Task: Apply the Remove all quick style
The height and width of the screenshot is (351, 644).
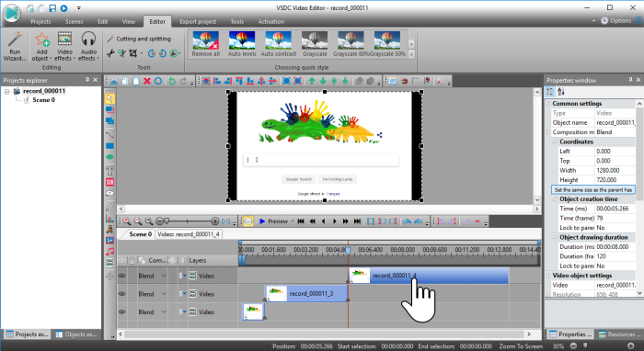Action: tap(206, 44)
